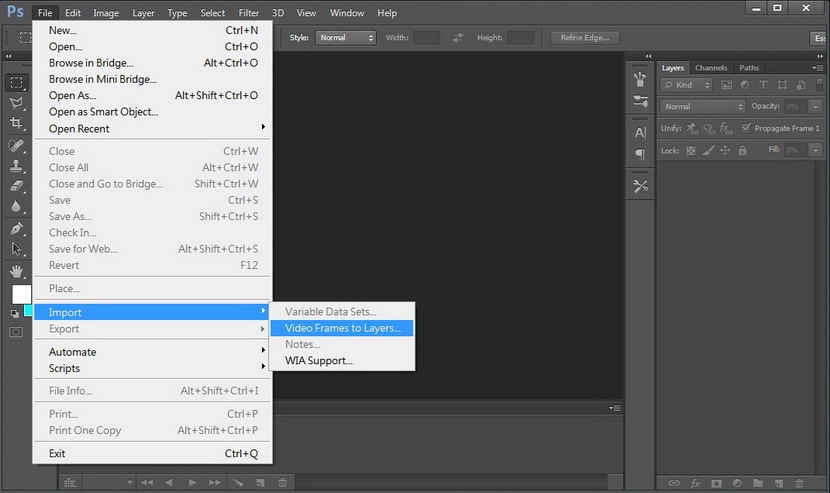The width and height of the screenshot is (830, 493).
Task: Choose Exit from File menu
Action: pyautogui.click(x=153, y=453)
